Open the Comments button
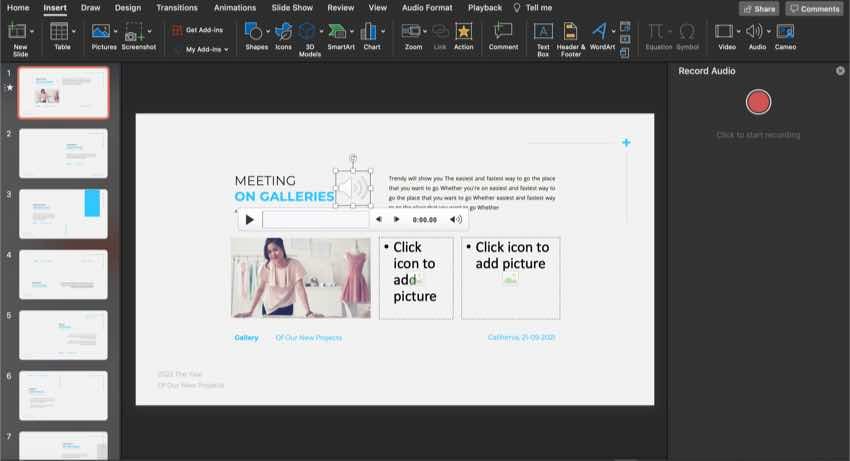This screenshot has height=461, width=850. click(x=814, y=8)
